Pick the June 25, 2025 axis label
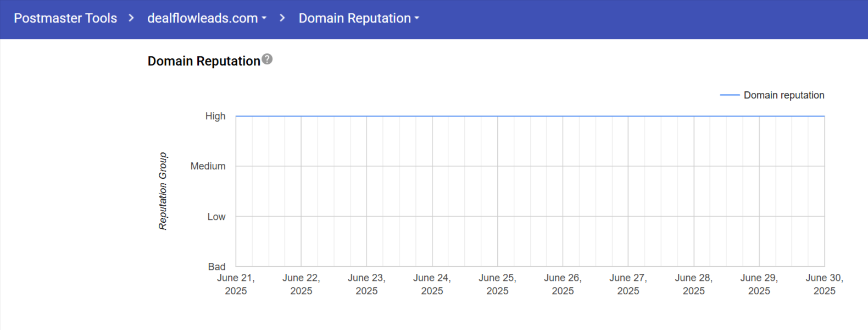 497,284
